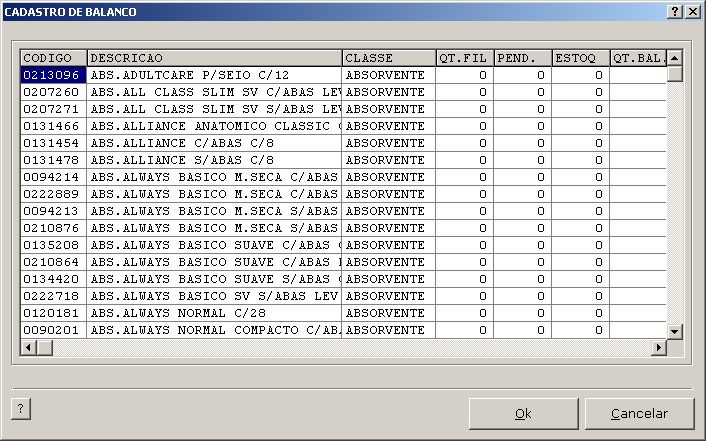Viewport: 706px width, 441px height.
Task: Click QT.BAL. cell in row 0120181
Action: (x=638, y=313)
